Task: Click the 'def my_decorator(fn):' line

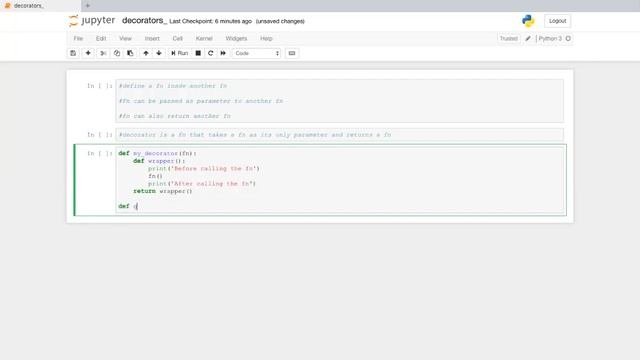Action: click(157, 153)
